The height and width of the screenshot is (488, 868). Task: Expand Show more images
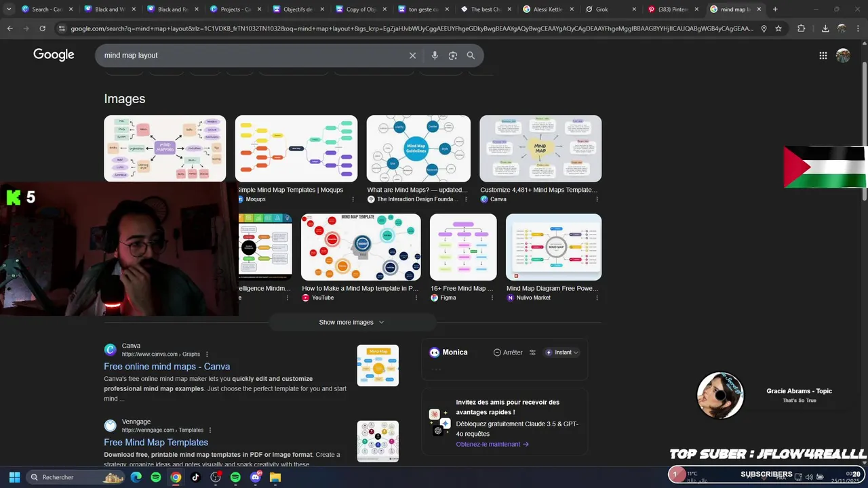(x=351, y=322)
